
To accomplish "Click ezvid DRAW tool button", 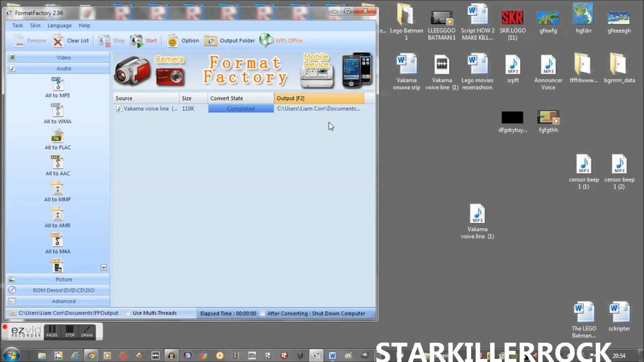I will (x=87, y=332).
